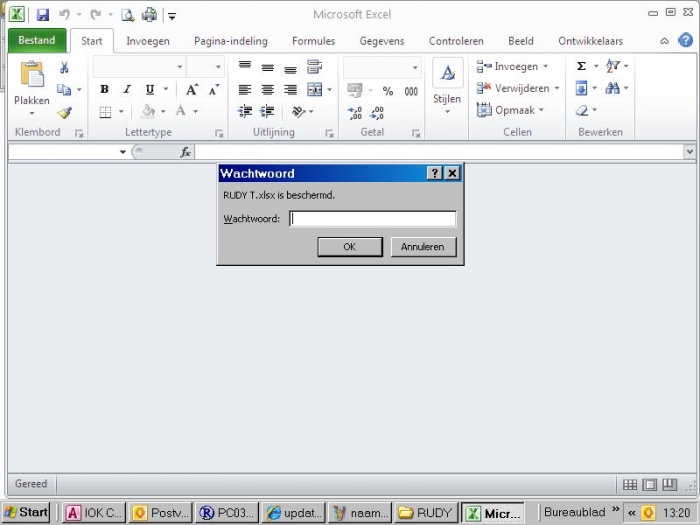Open the Customize Quick Access Toolbar dropdown

pyautogui.click(x=172, y=17)
